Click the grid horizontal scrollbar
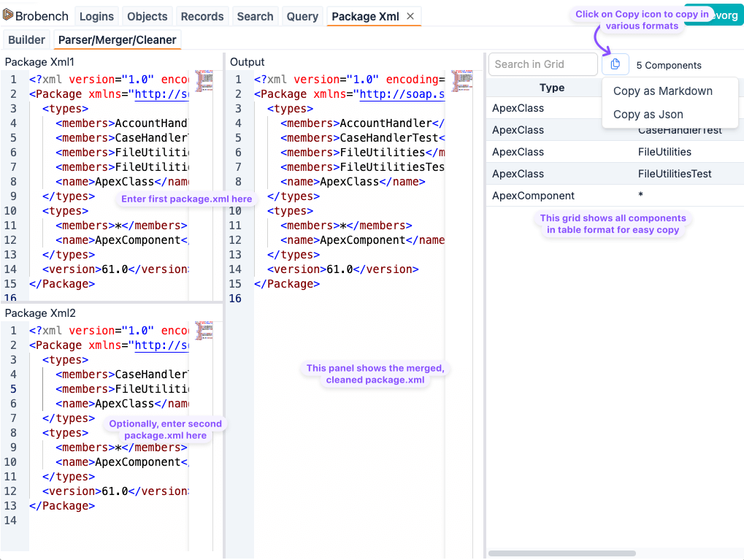Screen dimensions: 744x560 coord(561,553)
